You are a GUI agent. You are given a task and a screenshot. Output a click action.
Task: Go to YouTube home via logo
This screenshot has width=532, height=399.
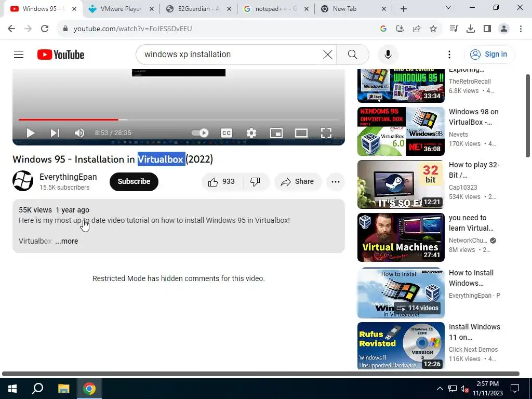click(x=61, y=55)
